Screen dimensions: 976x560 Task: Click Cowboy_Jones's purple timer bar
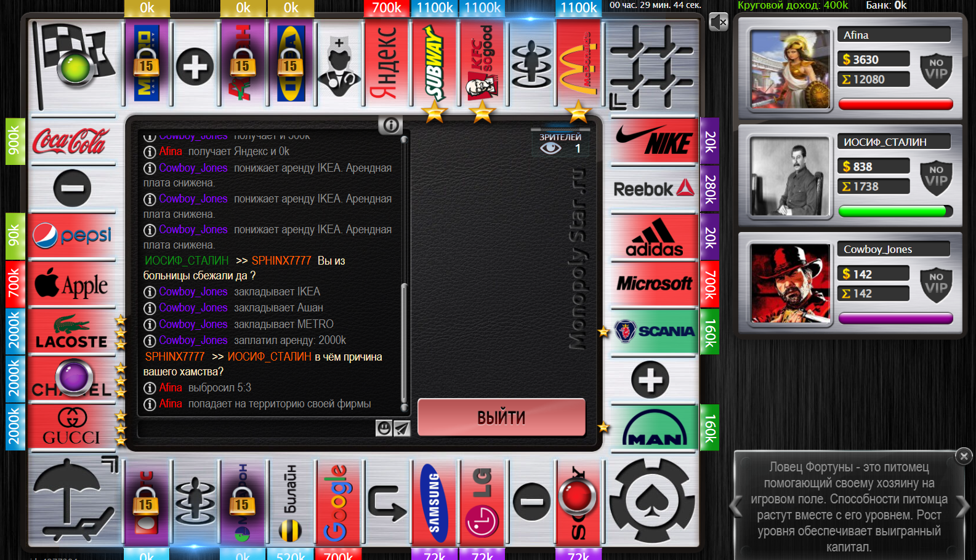tap(896, 318)
